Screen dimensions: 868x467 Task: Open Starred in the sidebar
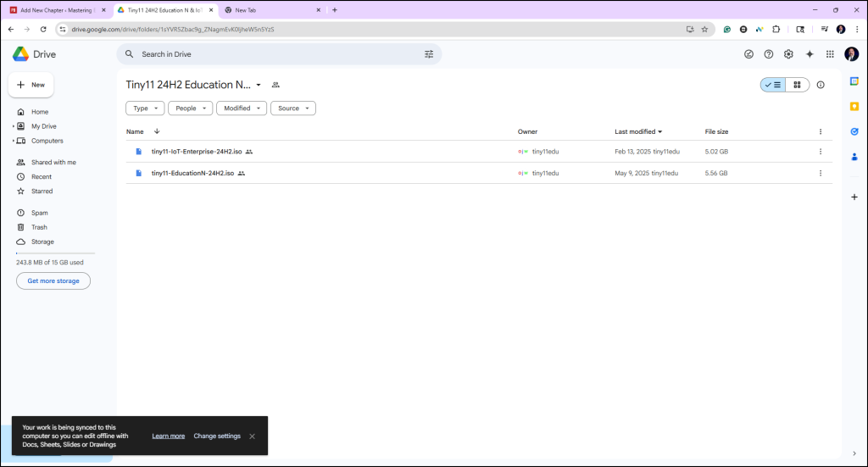[x=42, y=191]
